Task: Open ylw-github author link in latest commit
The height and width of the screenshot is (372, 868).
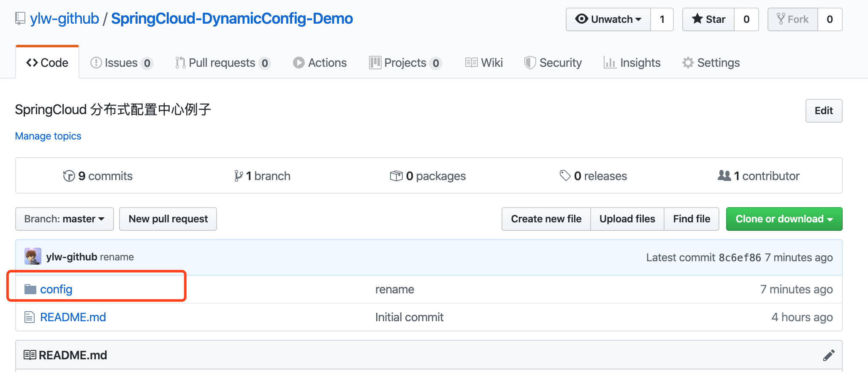Action: click(72, 257)
